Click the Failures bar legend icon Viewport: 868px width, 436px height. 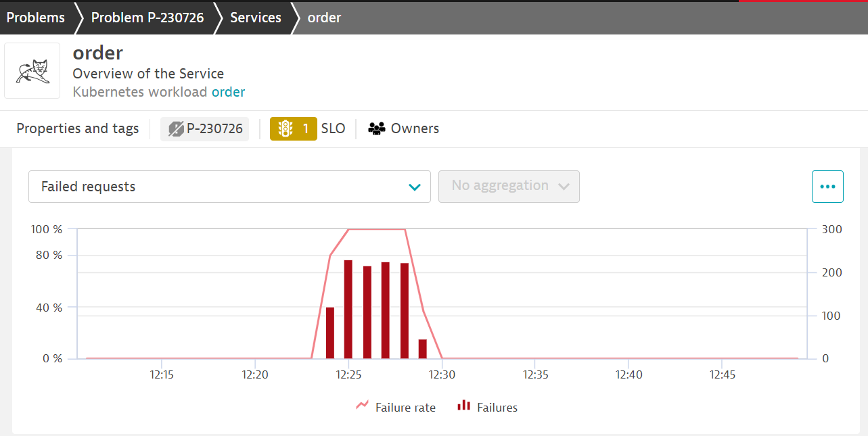click(x=463, y=406)
